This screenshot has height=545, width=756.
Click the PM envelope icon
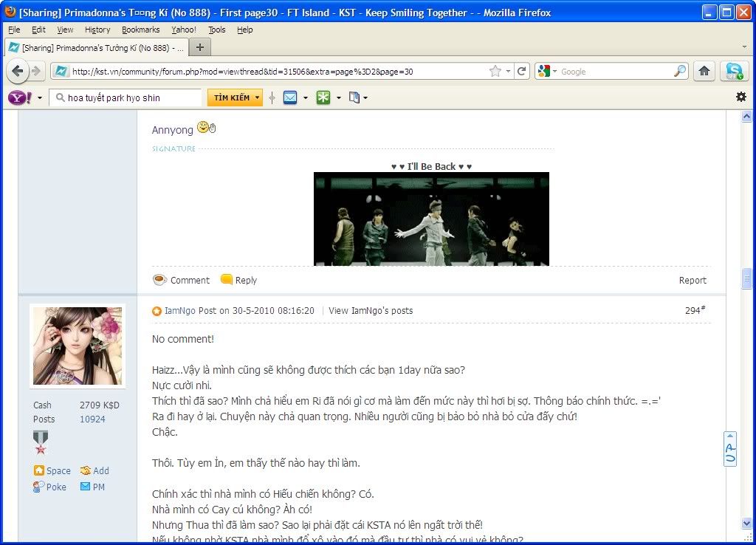(86, 487)
